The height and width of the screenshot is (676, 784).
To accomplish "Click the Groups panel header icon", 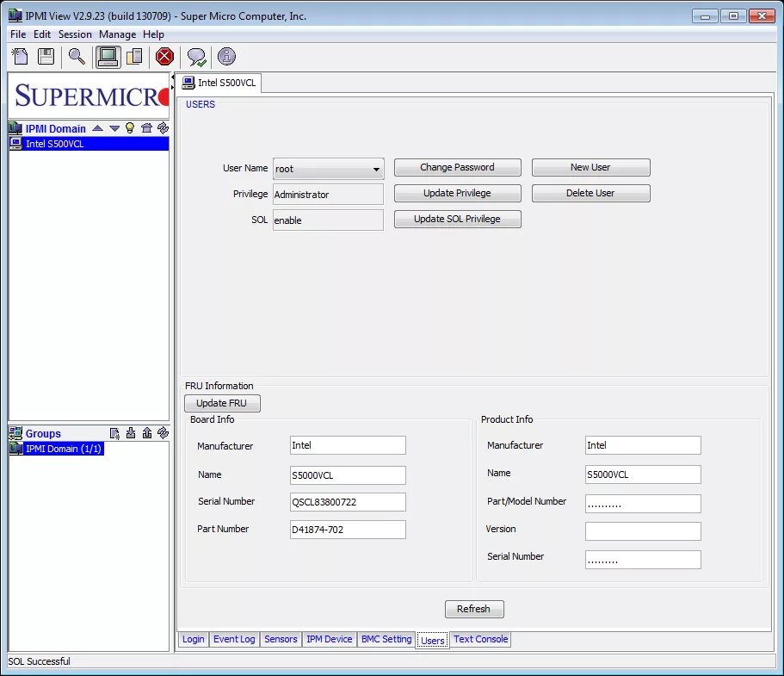I will (x=15, y=433).
